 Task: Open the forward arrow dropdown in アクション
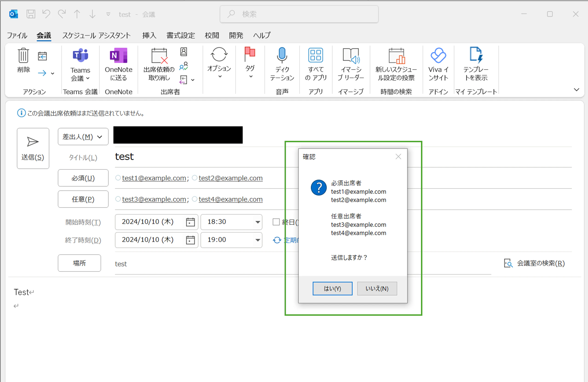coord(52,73)
